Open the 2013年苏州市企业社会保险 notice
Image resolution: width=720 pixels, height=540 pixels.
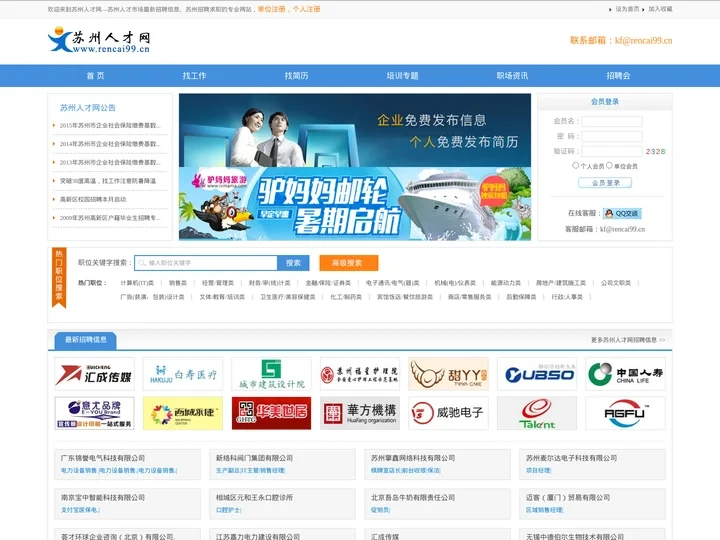(110, 162)
